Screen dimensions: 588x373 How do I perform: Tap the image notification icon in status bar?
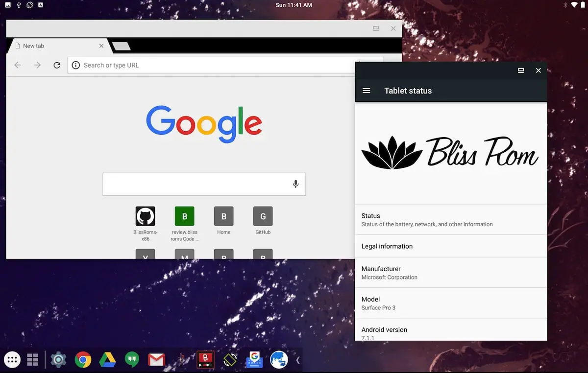[7, 5]
